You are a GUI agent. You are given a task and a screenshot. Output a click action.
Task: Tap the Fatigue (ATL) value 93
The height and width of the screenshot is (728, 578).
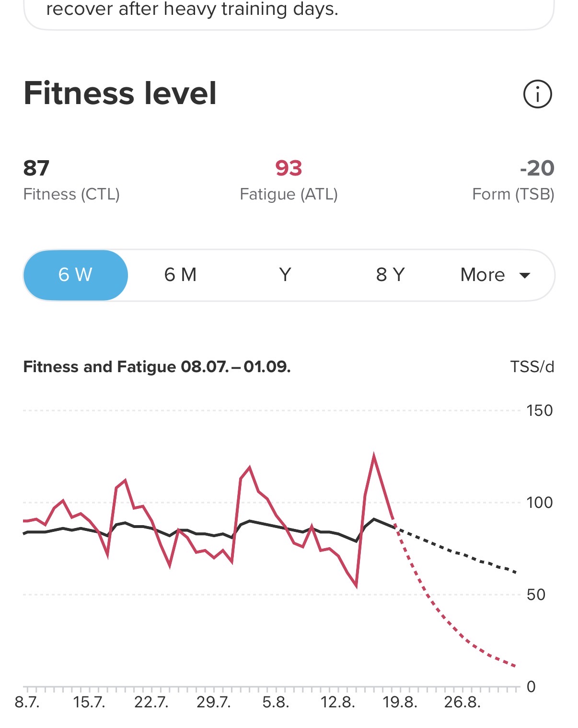289,168
